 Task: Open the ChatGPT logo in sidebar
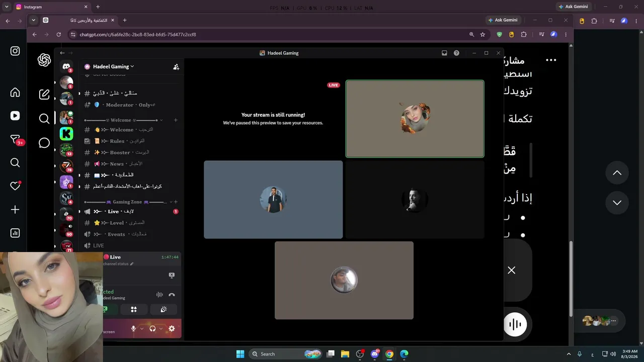click(44, 60)
